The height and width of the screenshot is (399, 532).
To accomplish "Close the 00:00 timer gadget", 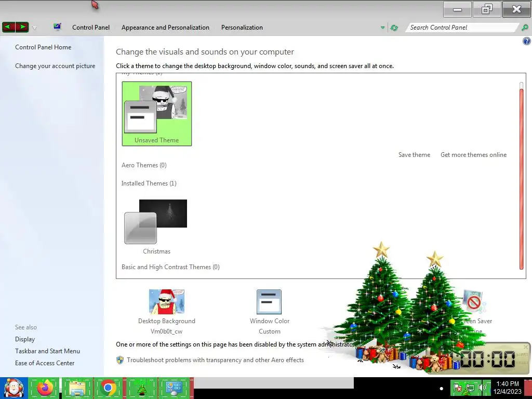I will (x=526, y=347).
